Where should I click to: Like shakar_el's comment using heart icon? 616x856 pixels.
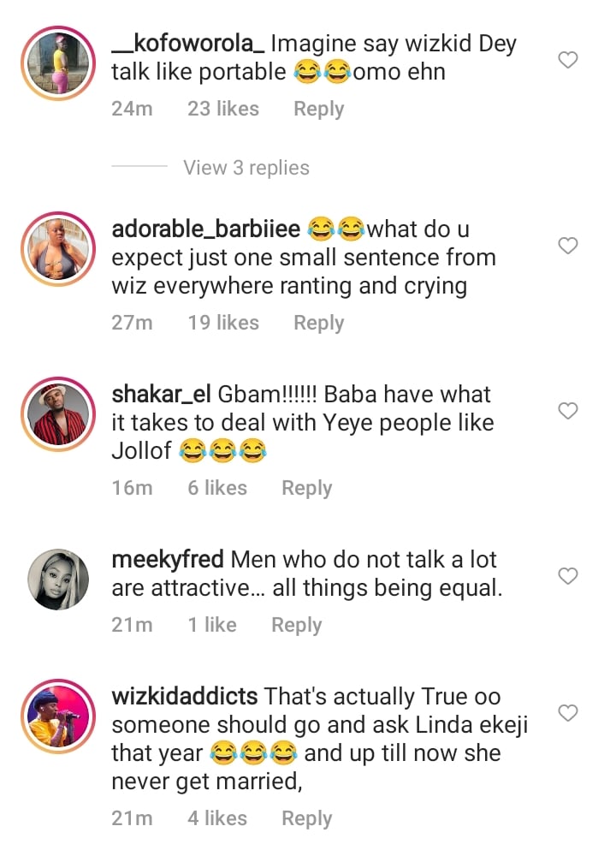click(568, 412)
